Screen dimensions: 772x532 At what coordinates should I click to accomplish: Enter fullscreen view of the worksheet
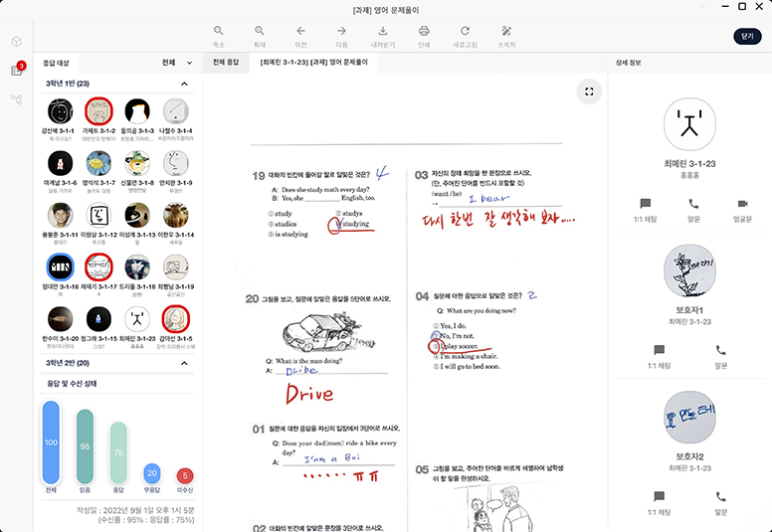coord(589,91)
